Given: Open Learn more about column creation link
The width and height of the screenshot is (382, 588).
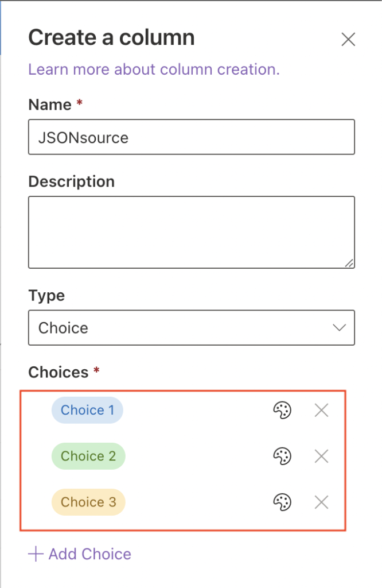Looking at the screenshot, I should pos(154,69).
